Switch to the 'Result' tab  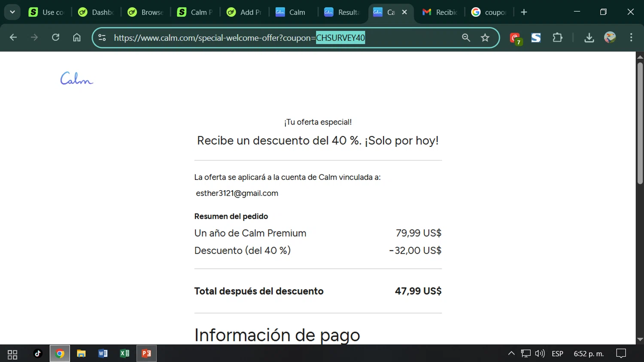(342, 12)
